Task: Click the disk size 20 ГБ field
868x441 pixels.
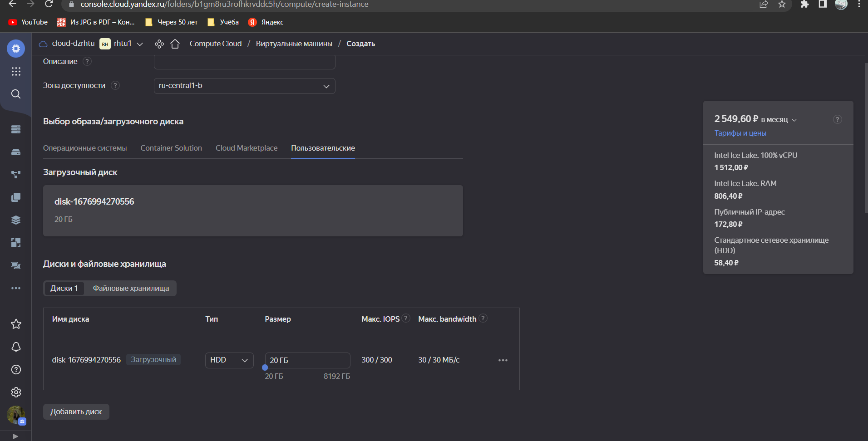Action: [x=307, y=360]
